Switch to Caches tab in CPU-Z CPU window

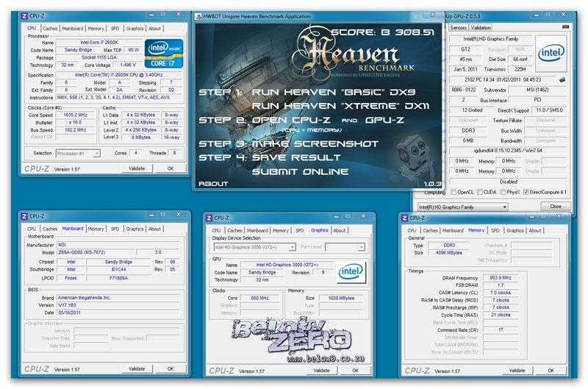click(50, 29)
